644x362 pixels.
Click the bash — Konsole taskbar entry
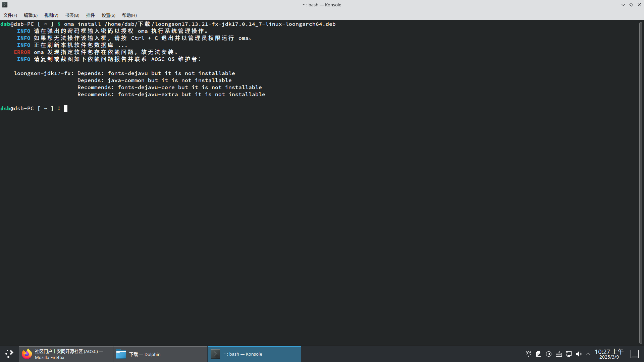(255, 354)
